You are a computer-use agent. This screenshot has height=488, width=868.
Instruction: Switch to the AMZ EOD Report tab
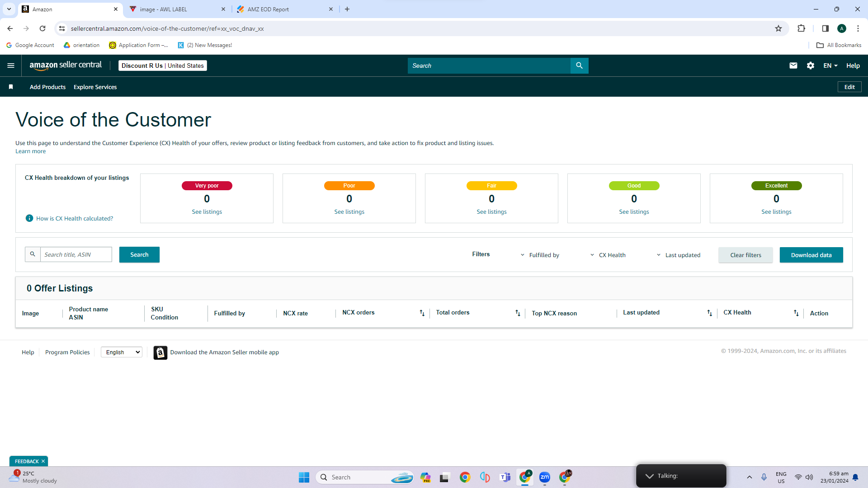pyautogui.click(x=285, y=9)
